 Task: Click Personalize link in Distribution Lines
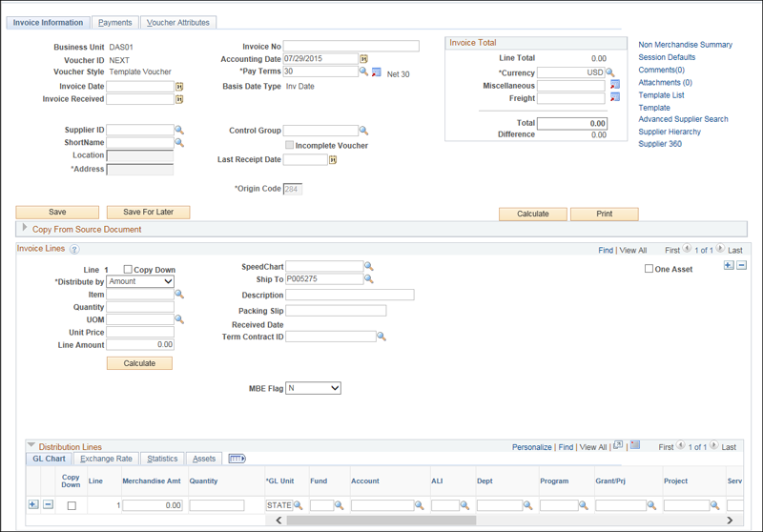tap(531, 447)
